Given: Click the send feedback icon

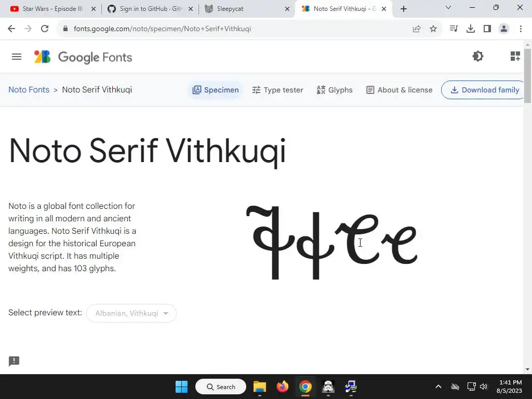Looking at the screenshot, I should 14,361.
